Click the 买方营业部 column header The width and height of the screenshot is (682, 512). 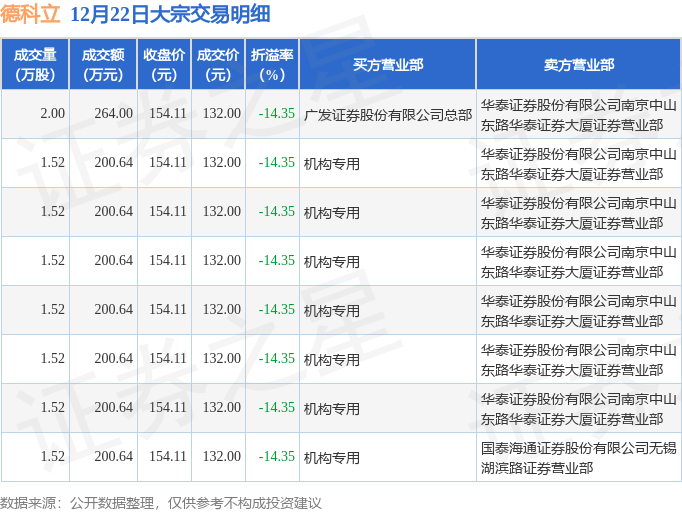coord(388,65)
